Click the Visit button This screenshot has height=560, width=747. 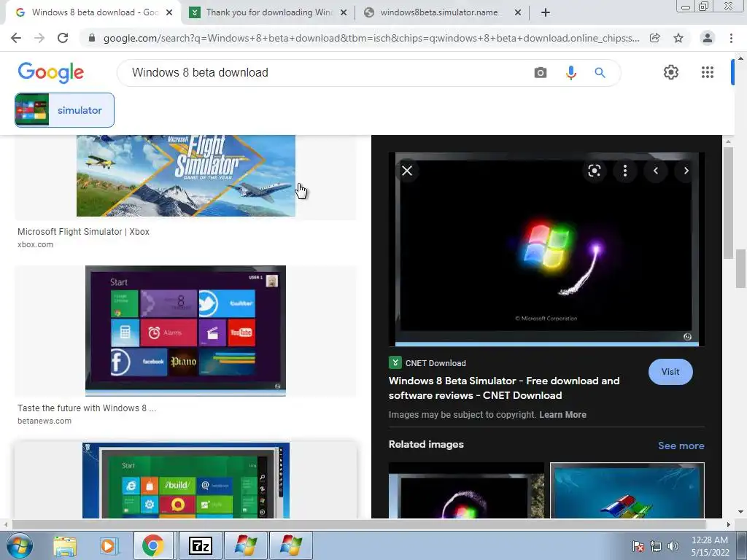pyautogui.click(x=670, y=372)
